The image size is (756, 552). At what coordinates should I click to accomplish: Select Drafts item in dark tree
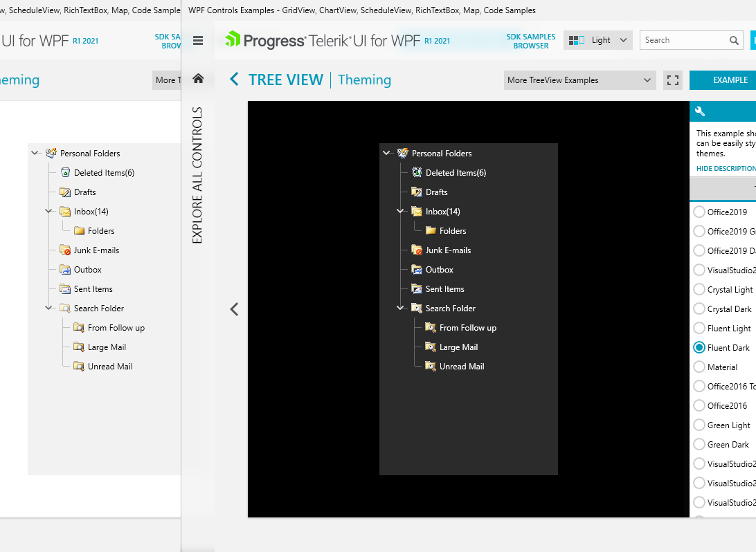point(436,192)
